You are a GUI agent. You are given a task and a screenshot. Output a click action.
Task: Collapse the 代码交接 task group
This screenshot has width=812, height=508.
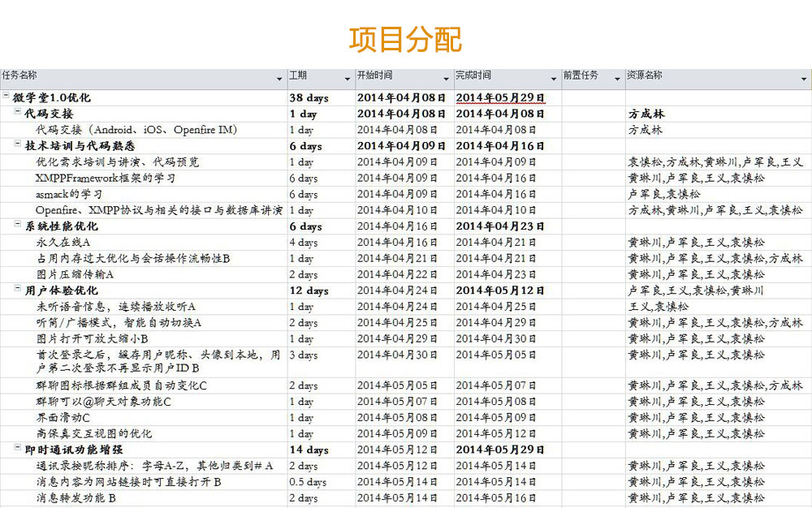(x=18, y=113)
